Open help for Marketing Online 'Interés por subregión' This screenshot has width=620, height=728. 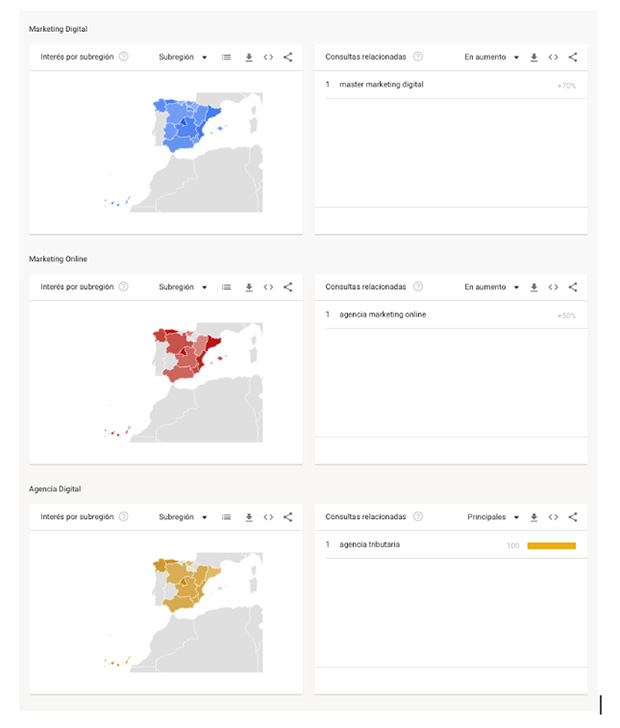(x=124, y=287)
